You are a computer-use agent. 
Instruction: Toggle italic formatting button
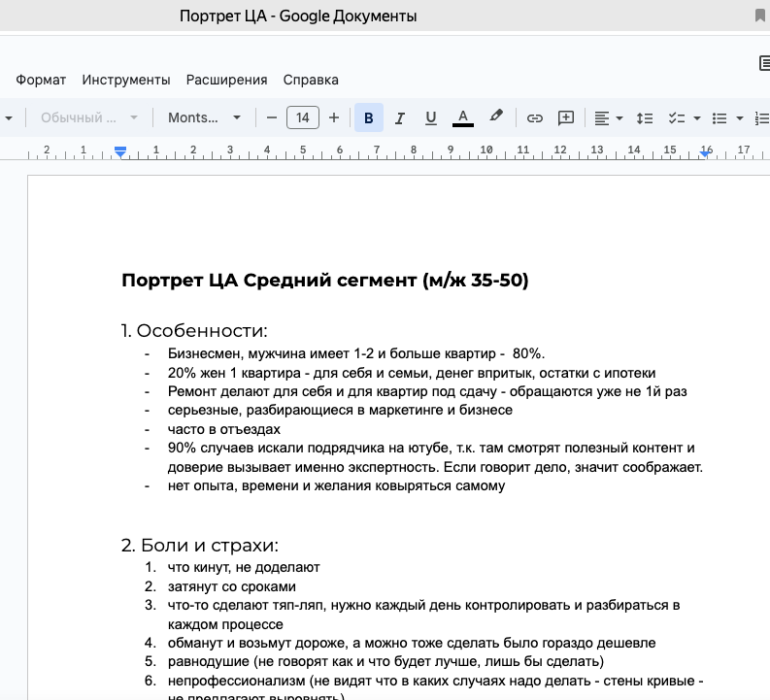click(400, 117)
